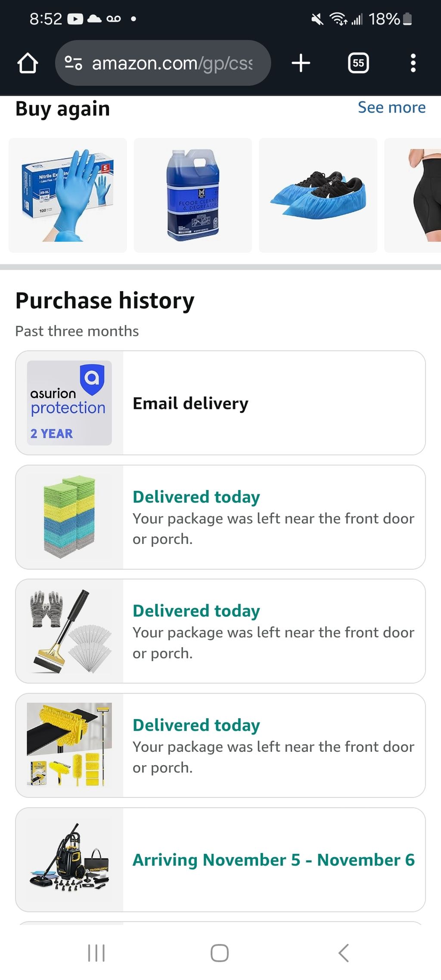Tap the Asurion 2 Year protection image
This screenshot has width=441, height=980.
69,403
